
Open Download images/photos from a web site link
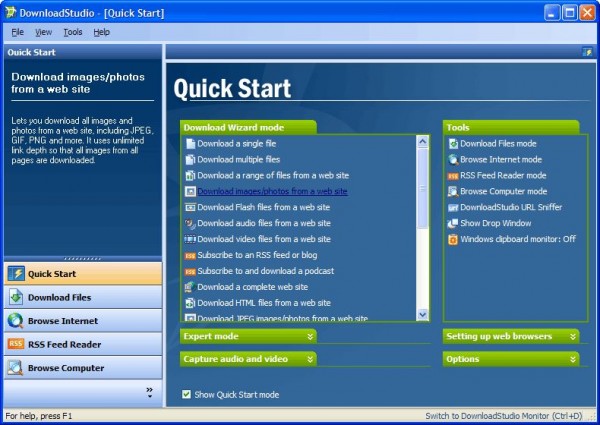[272, 191]
